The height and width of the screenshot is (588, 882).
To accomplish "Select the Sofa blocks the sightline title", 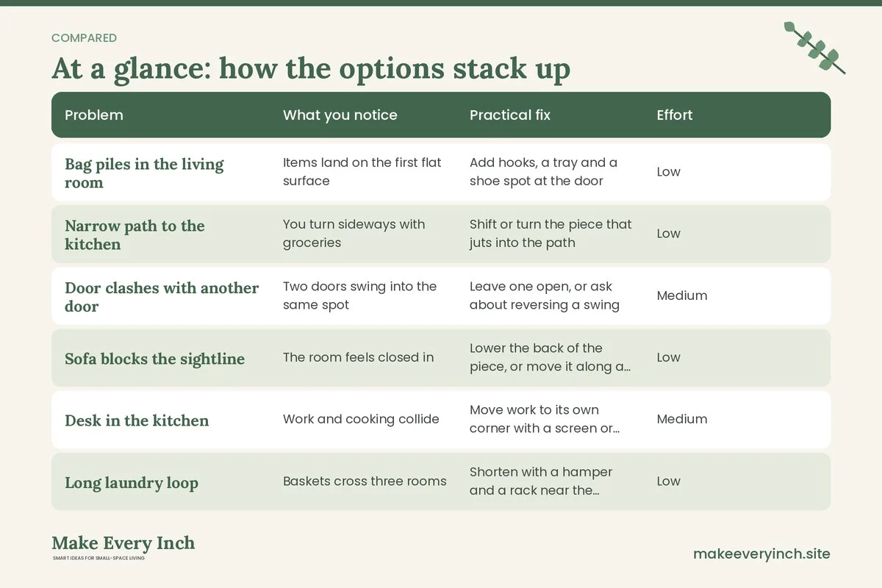I will [154, 359].
